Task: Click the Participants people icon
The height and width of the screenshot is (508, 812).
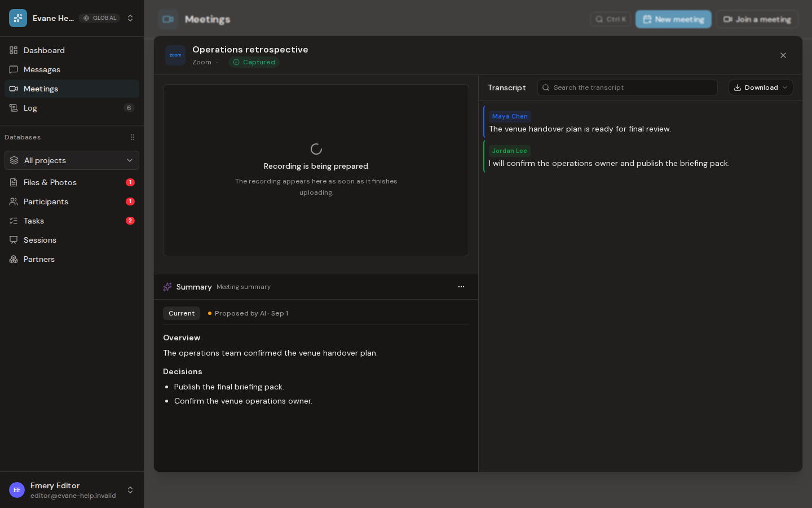Action: (x=14, y=202)
